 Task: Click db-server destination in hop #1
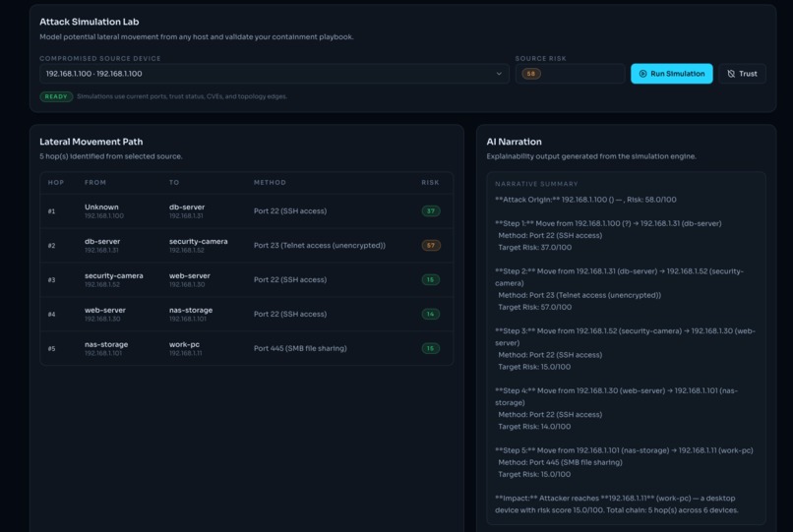pyautogui.click(x=187, y=207)
